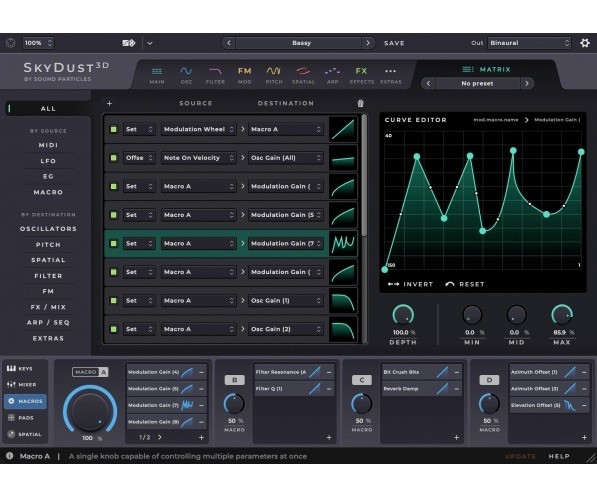The height and width of the screenshot is (497, 597).
Task: Click the MAX knob
Action: tap(562, 315)
